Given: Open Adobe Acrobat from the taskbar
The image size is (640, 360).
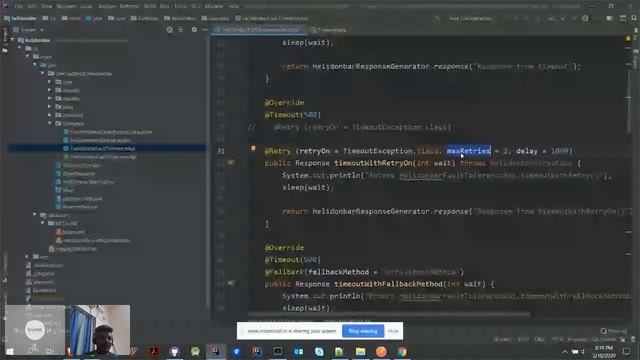Looking at the screenshot, I should [154, 351].
